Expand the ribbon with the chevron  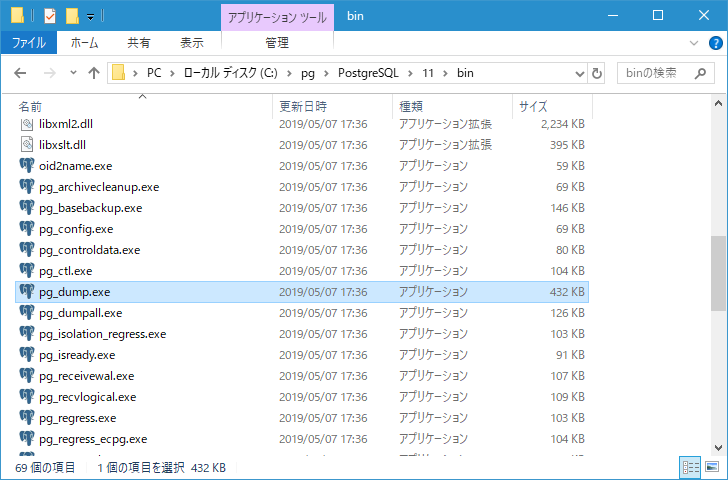(694, 43)
